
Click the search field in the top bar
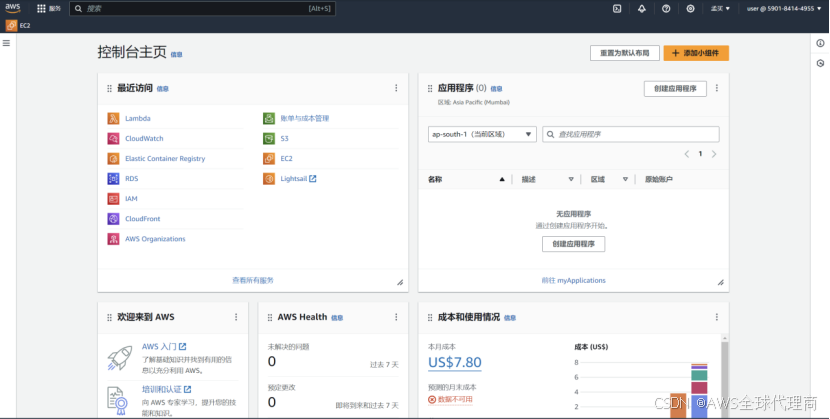[x=202, y=8]
